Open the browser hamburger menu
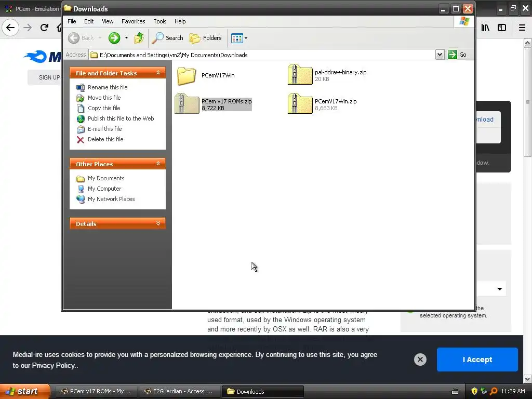This screenshot has width=532, height=399. (x=522, y=28)
